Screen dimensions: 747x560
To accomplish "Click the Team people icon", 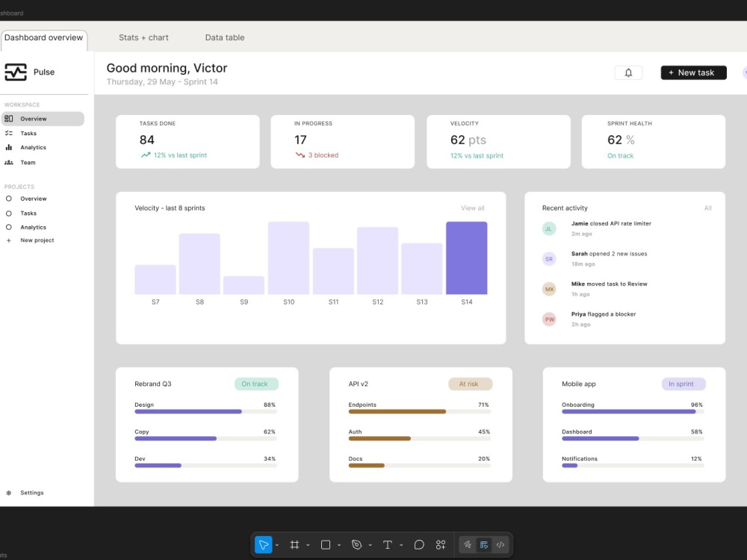I will [x=8, y=162].
